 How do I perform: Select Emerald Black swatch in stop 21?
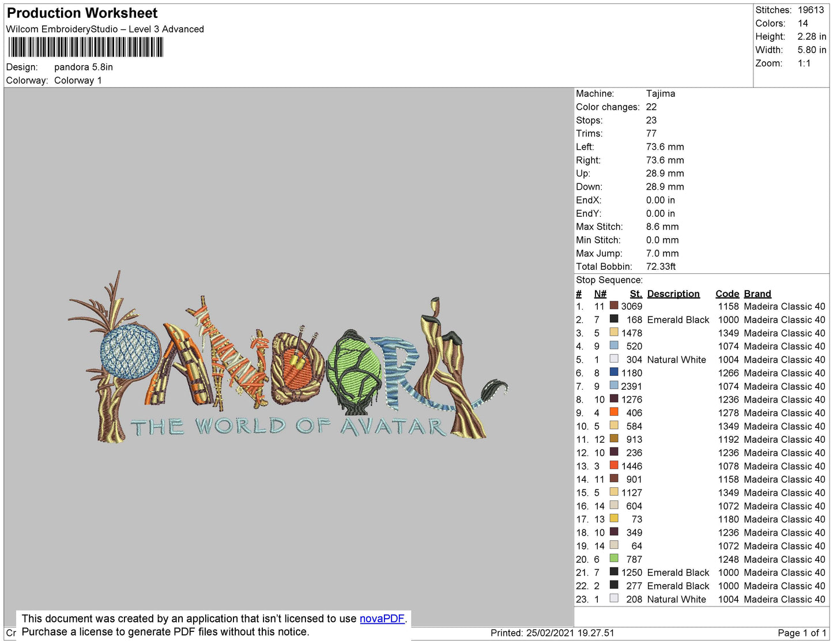(614, 571)
